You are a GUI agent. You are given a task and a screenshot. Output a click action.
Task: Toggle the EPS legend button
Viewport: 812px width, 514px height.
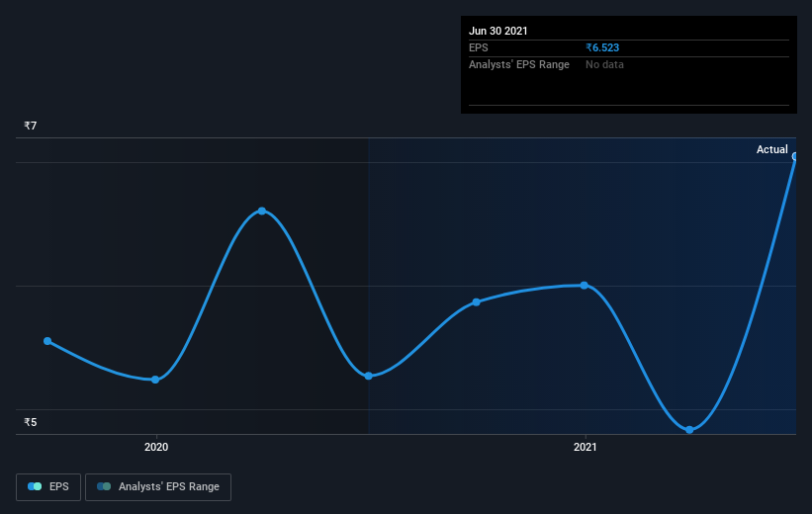pyautogui.click(x=48, y=487)
